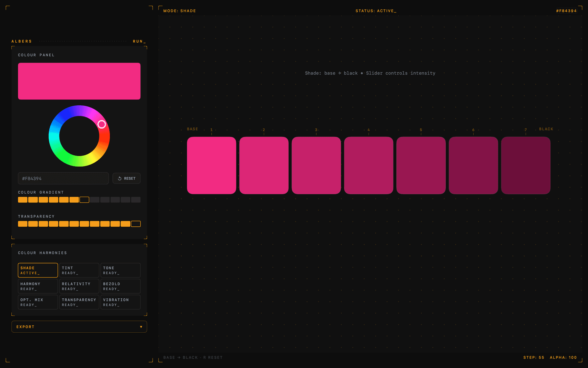The image size is (588, 368).
Task: Select the RELATIVITY harmony mode
Action: click(79, 286)
